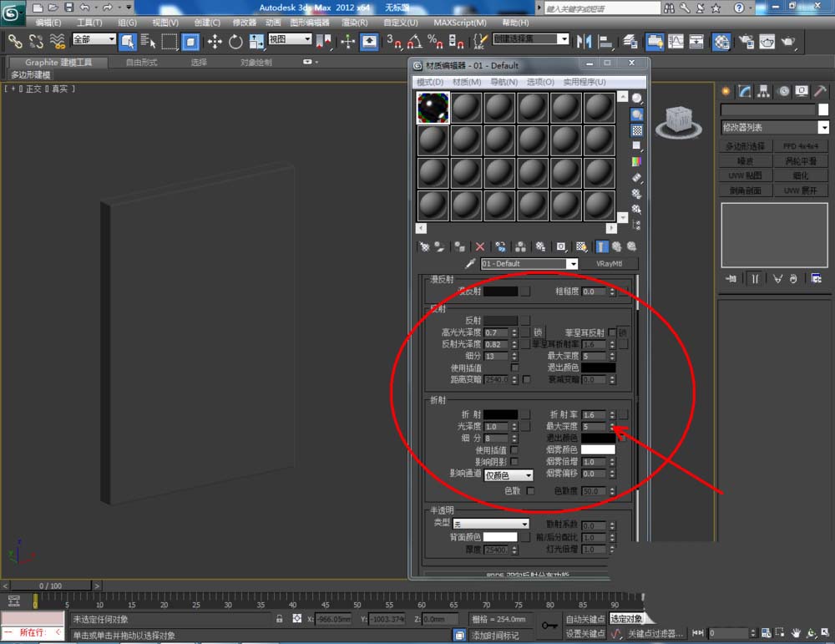Click the material eyedropper pick icon
Image resolution: width=835 pixels, height=644 pixels.
click(470, 263)
